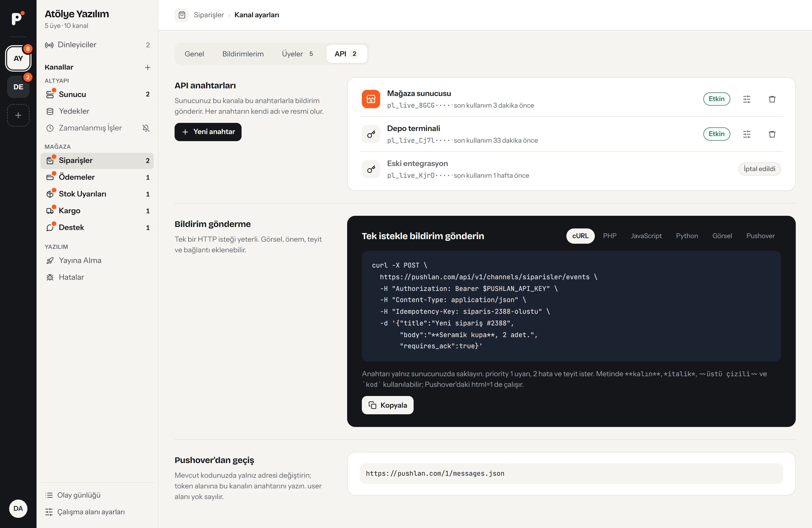The height and width of the screenshot is (528, 812).
Task: Click the Eski entegrasyon key icon
Action: (x=371, y=169)
